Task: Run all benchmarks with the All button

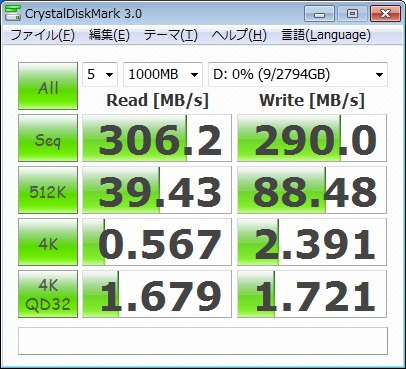Action: (x=48, y=86)
